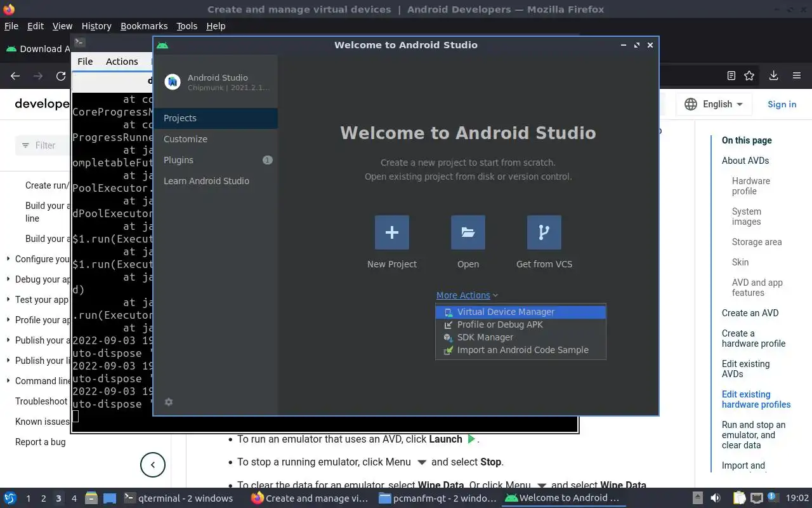Open Firefox downloads arrow icon

click(x=773, y=76)
